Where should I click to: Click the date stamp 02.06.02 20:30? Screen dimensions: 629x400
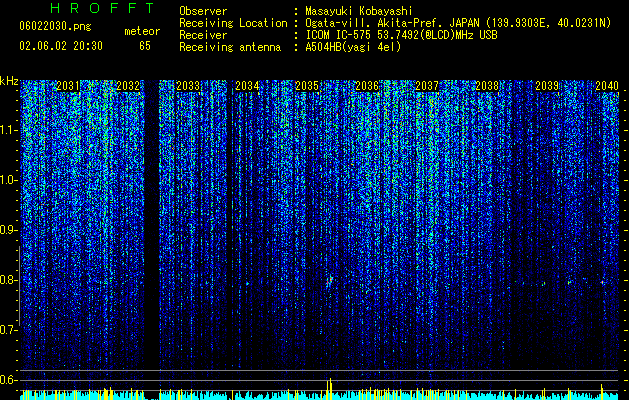click(x=61, y=46)
